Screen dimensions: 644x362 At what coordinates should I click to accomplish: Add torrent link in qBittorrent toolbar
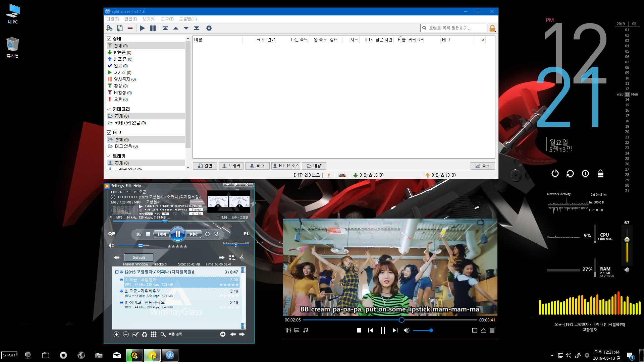pos(109,28)
